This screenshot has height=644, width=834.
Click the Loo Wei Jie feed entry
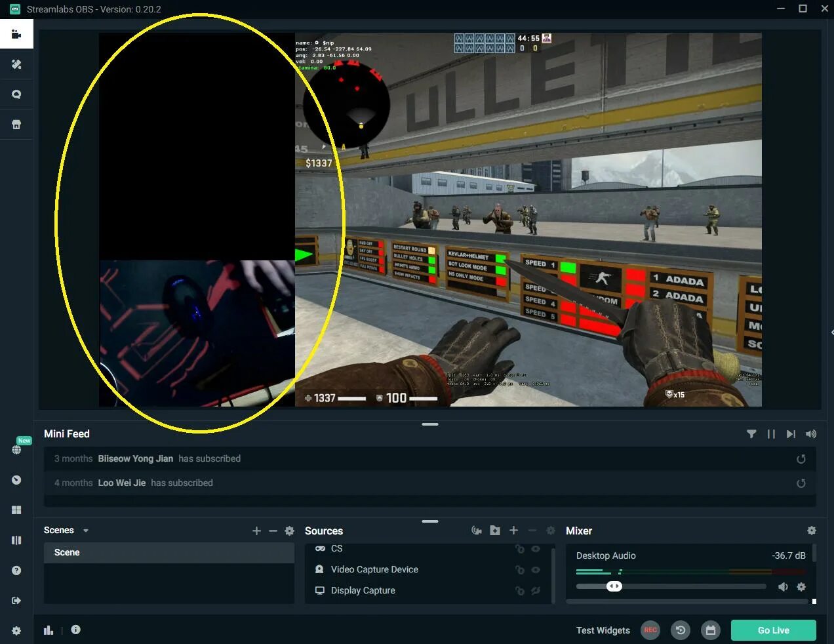(430, 483)
